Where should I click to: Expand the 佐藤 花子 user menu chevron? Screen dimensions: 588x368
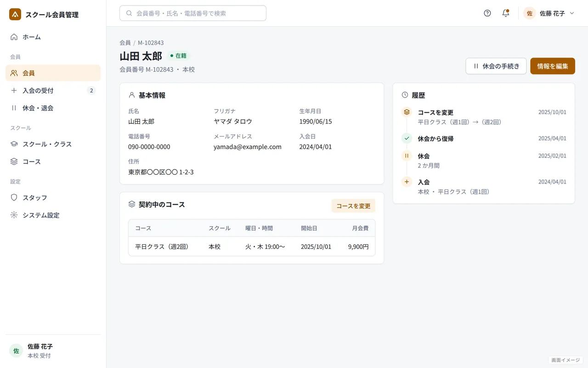[572, 13]
